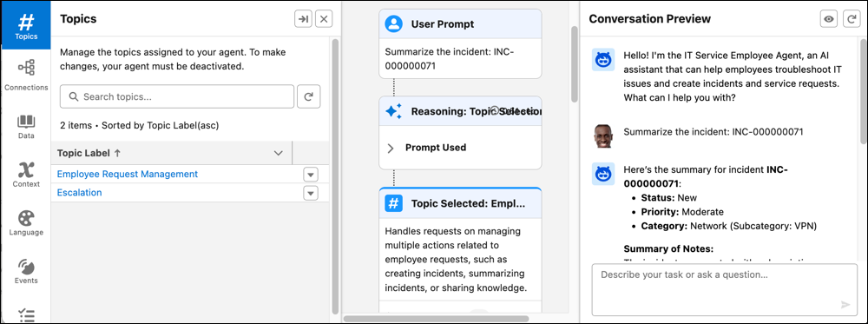Open the Employee Request Management topic

pos(128,174)
